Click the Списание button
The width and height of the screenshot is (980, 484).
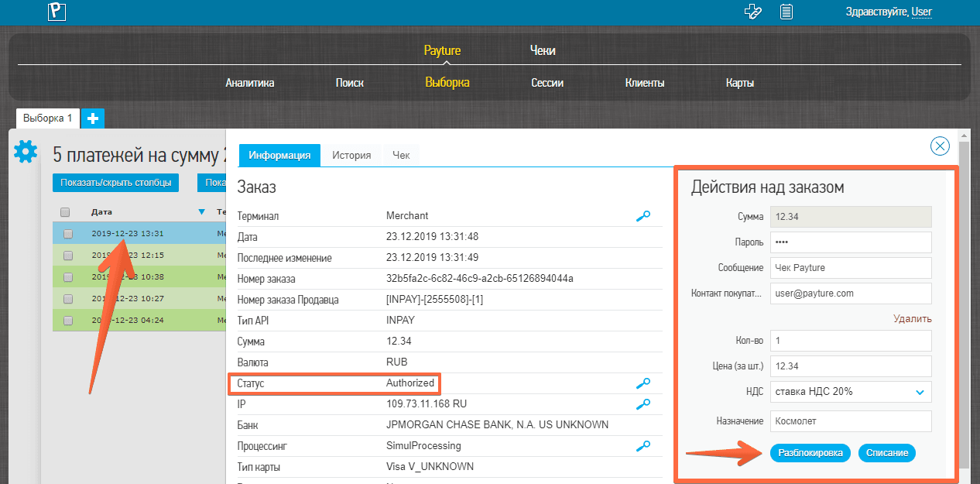(887, 453)
